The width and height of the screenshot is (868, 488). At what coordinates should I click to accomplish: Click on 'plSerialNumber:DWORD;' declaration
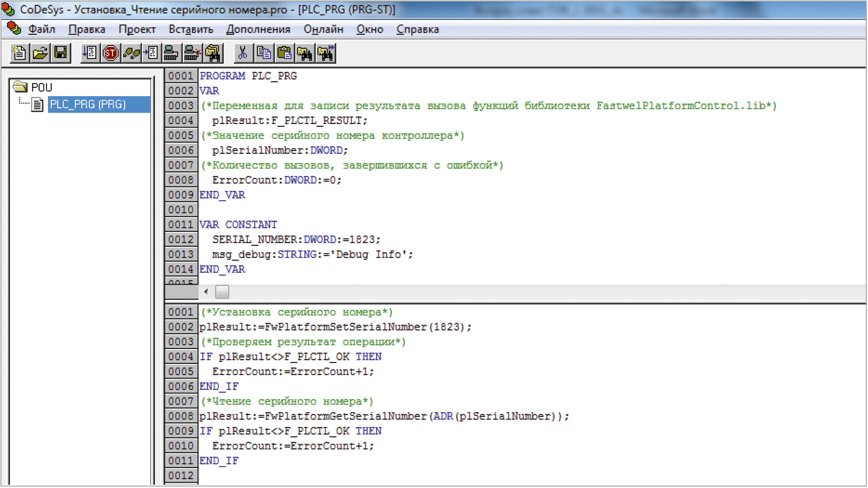click(280, 150)
